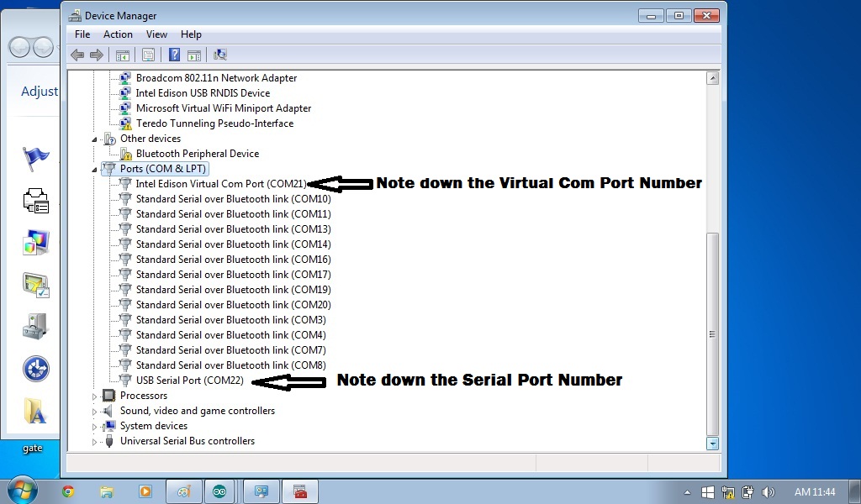The width and height of the screenshot is (861, 504).
Task: Switch to the Paint taskbar window
Action: click(x=184, y=491)
